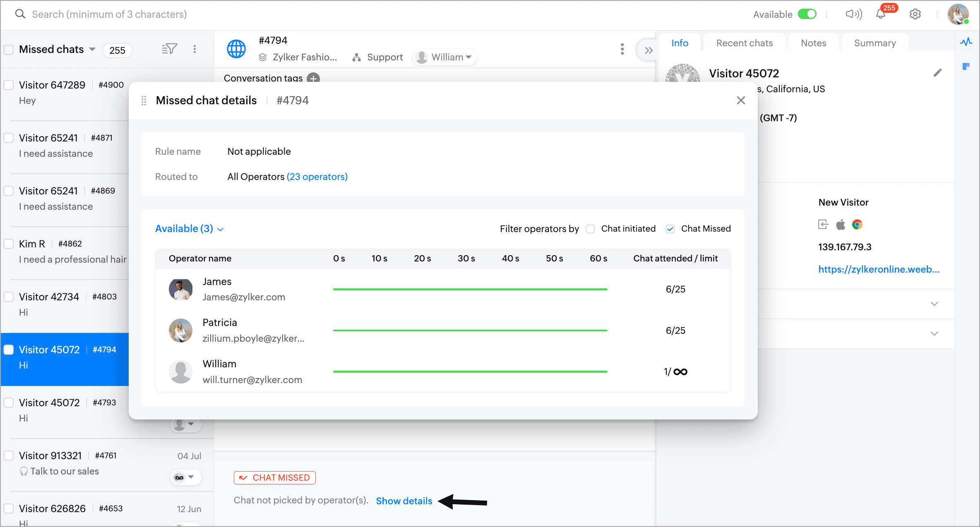Click the notifications bell icon
The height and width of the screenshot is (527, 980).
[x=880, y=14]
